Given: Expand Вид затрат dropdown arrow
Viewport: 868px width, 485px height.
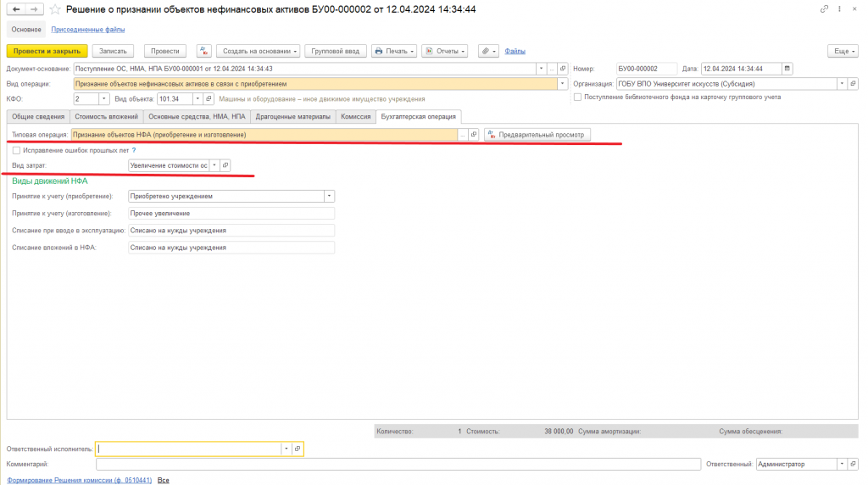Looking at the screenshot, I should coord(214,165).
